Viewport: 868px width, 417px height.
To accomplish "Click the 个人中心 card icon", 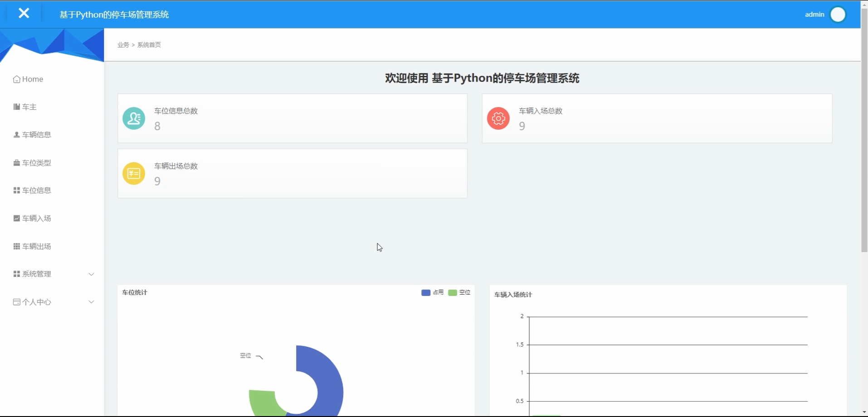I will click(17, 302).
